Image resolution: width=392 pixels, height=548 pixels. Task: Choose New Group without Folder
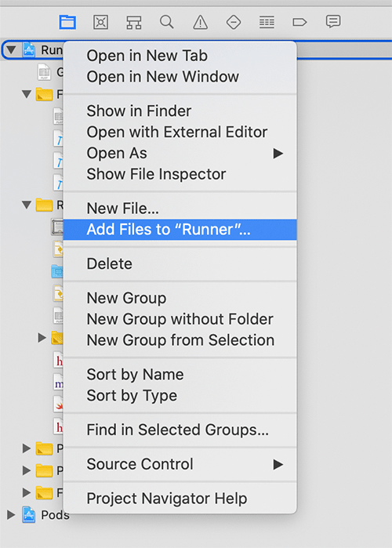pyautogui.click(x=180, y=319)
